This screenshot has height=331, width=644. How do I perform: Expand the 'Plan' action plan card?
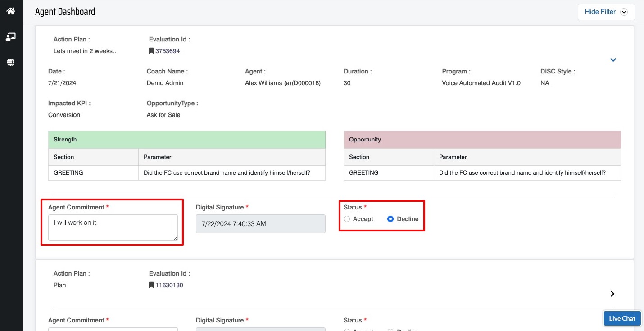click(612, 294)
